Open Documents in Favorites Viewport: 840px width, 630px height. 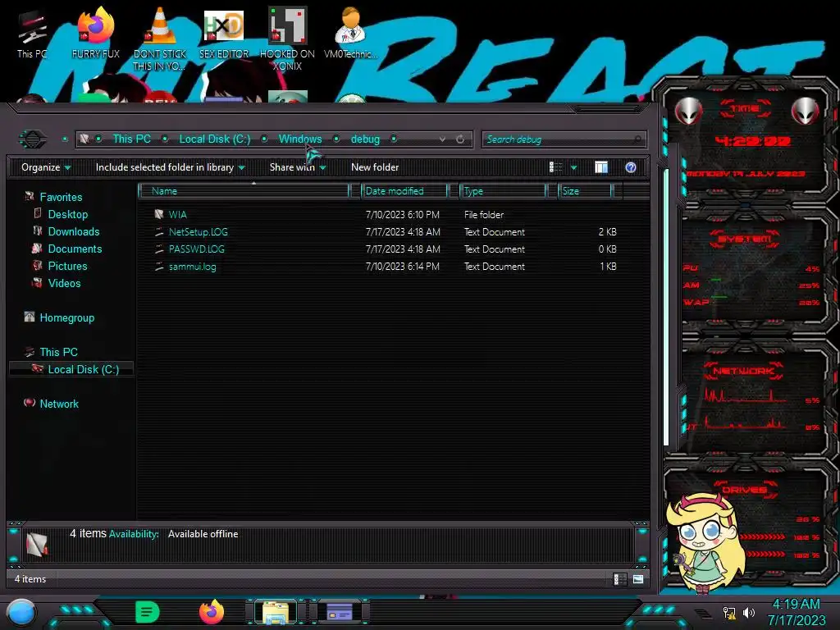pyautogui.click(x=75, y=249)
